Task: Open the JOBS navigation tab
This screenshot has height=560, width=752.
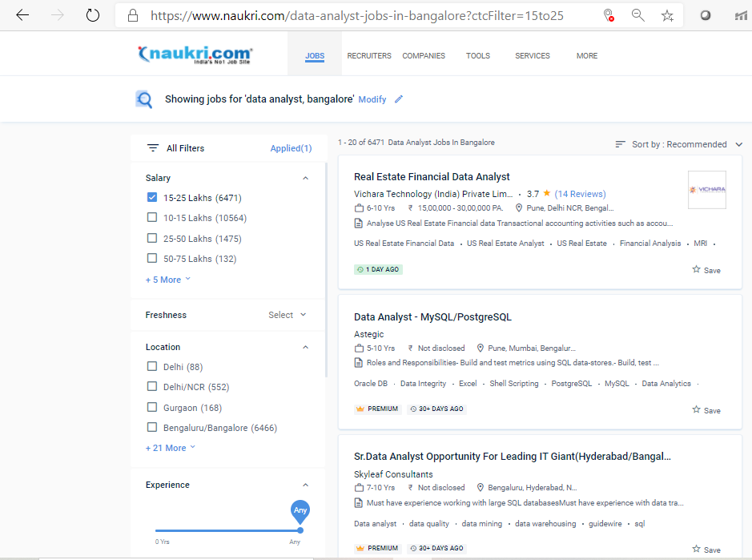Action: (315, 55)
